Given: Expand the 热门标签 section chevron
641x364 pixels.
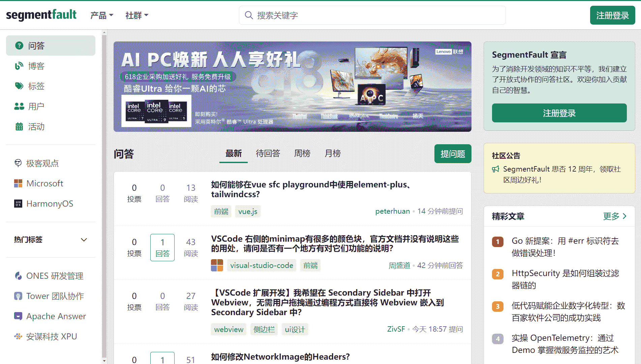Looking at the screenshot, I should pos(84,240).
